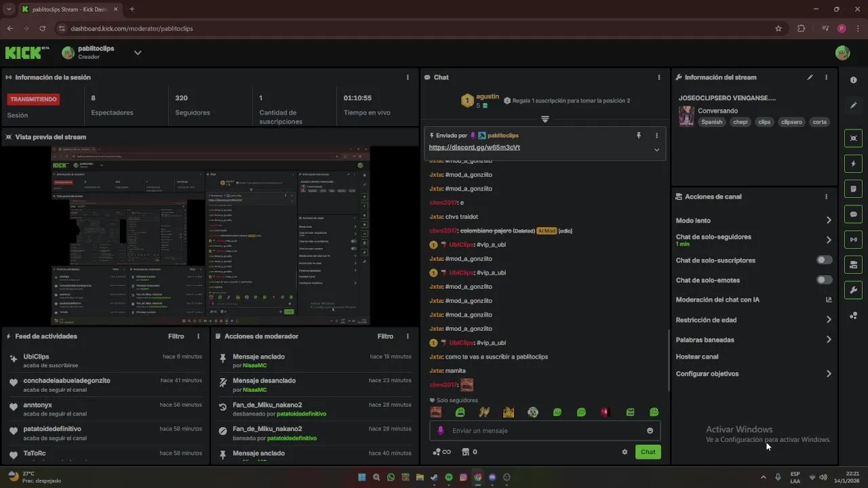The image size is (868, 488).
Task: Open Spotify from the taskbar
Action: pyautogui.click(x=449, y=477)
